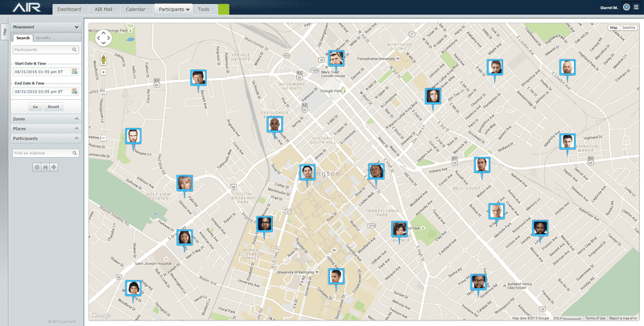Focus the Find an Address field
This screenshot has height=326, width=644.
[46, 153]
